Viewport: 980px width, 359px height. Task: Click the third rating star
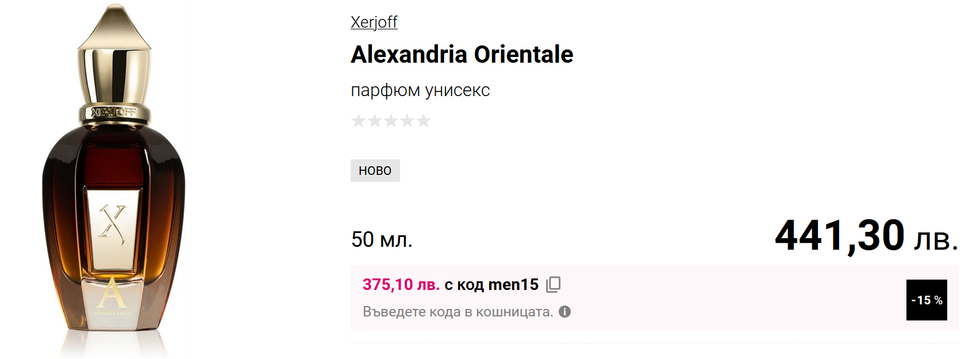click(391, 121)
